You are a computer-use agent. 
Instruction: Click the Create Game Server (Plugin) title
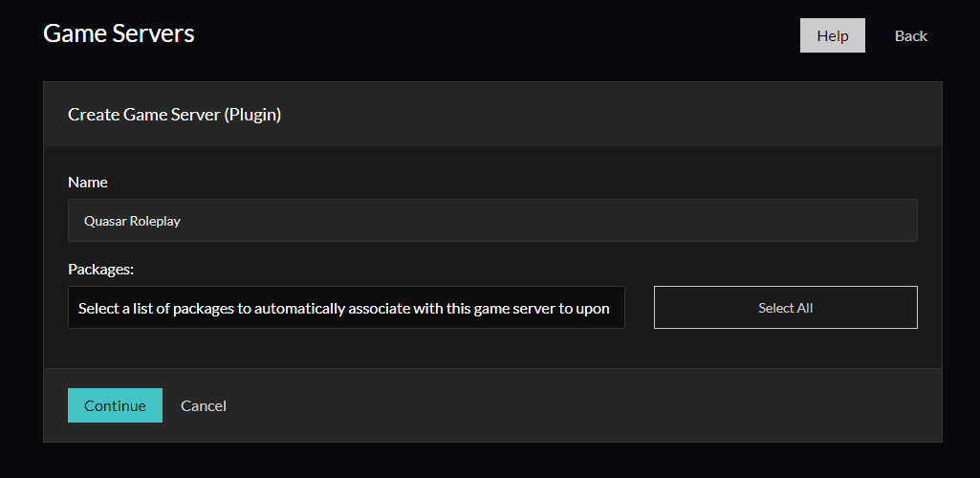[x=174, y=115]
